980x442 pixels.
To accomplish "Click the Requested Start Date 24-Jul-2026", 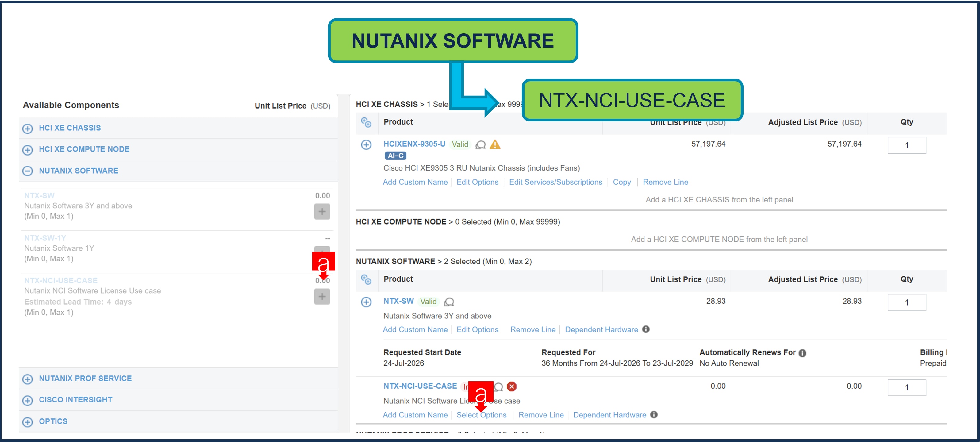I will click(403, 363).
